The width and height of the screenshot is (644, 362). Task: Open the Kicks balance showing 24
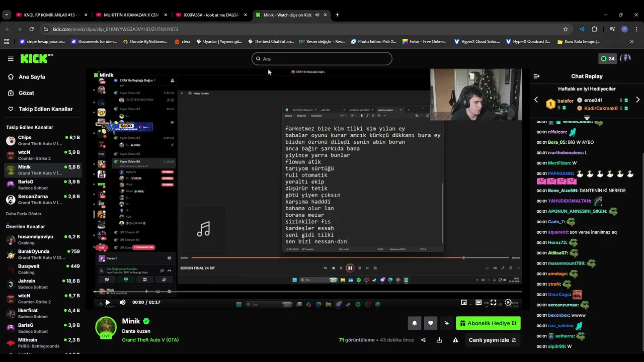pyautogui.click(x=607, y=59)
